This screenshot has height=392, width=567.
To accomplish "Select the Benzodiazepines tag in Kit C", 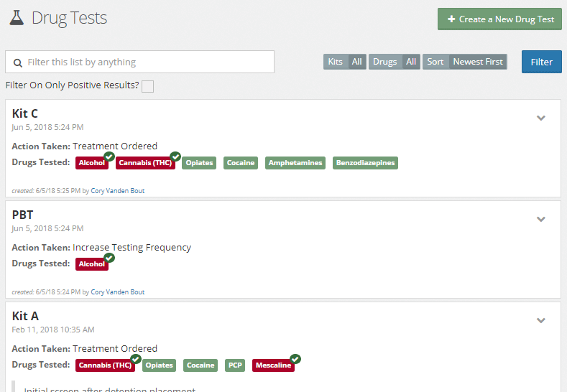I will click(x=365, y=163).
